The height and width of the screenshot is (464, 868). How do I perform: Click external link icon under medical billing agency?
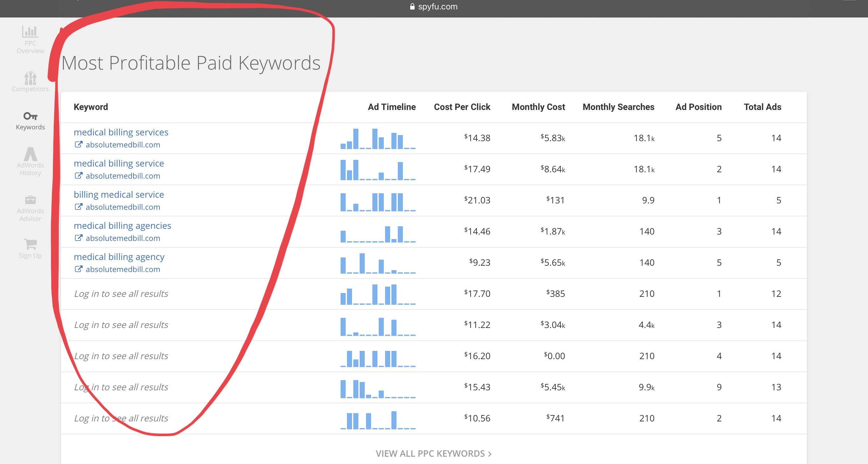tap(78, 269)
